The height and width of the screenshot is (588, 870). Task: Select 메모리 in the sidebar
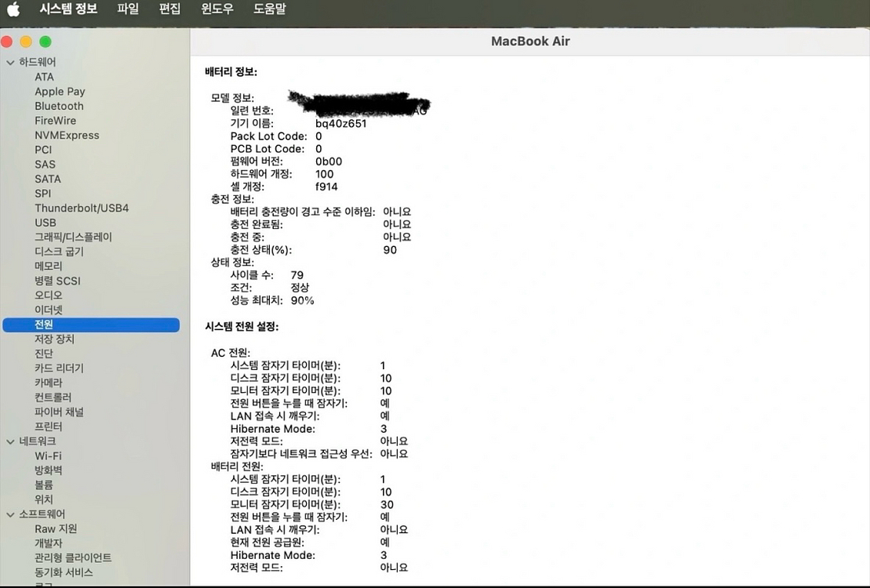coord(49,267)
